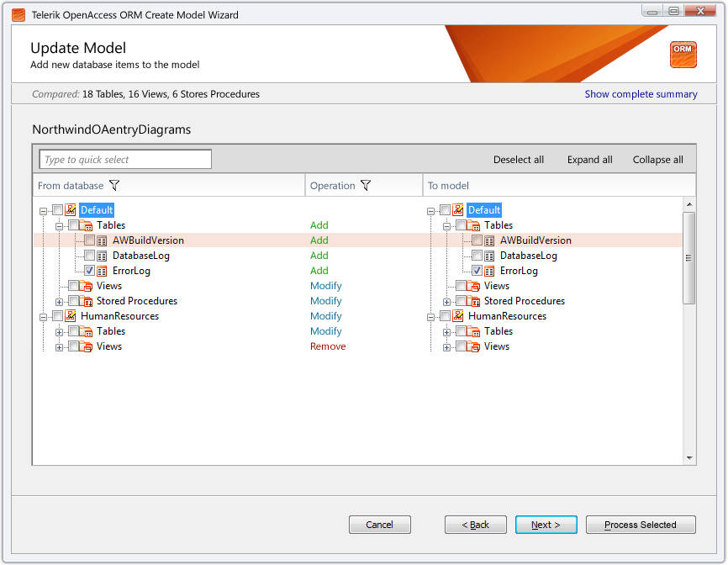Focus the Type to quick select field
Screen dimensions: 728x565
click(x=125, y=159)
